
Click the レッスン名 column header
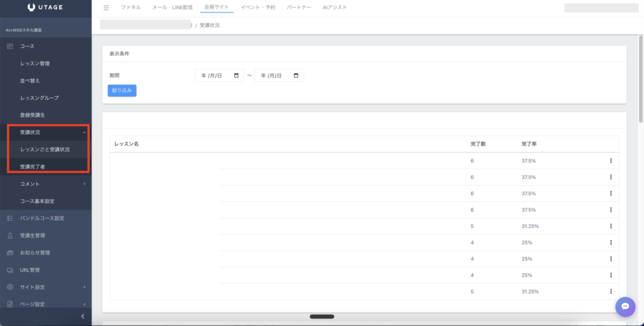tap(126, 144)
